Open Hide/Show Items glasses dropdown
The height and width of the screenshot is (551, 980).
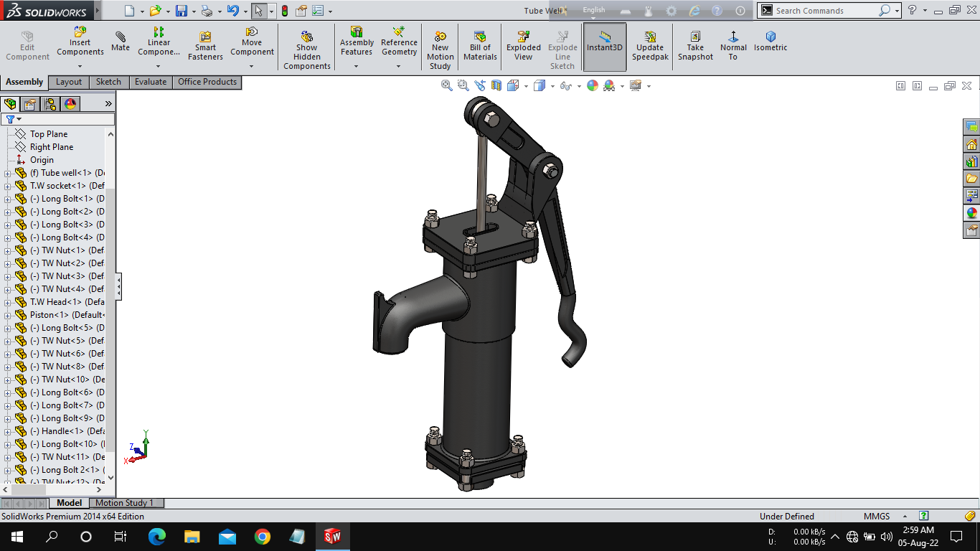[579, 86]
